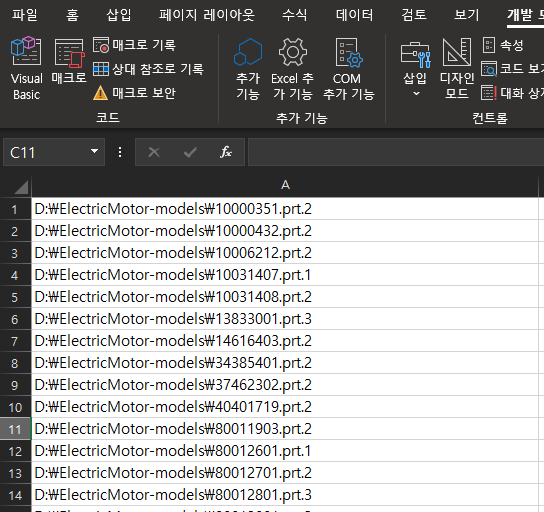
Task: Open the Name Box dropdown arrow
Action: click(x=94, y=152)
